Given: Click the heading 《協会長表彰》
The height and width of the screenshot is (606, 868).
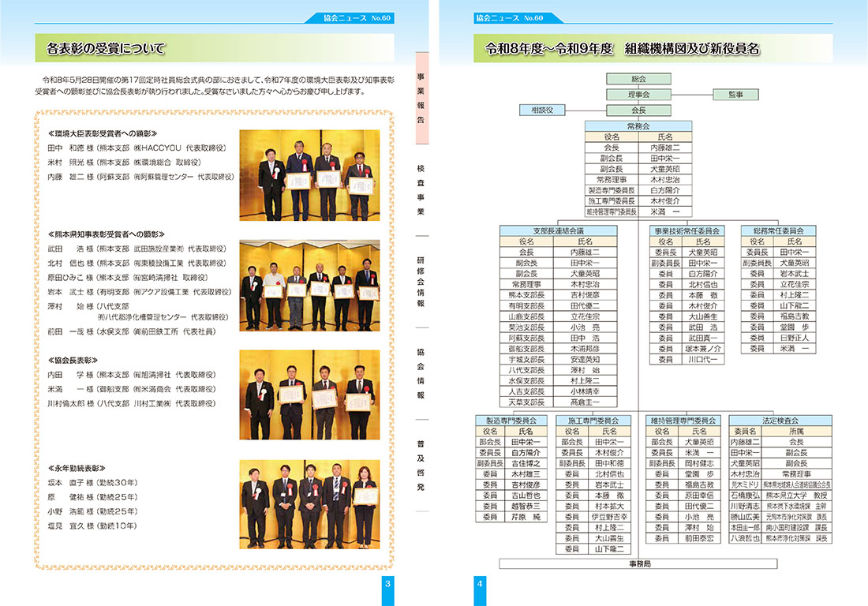Looking at the screenshot, I should (73, 361).
